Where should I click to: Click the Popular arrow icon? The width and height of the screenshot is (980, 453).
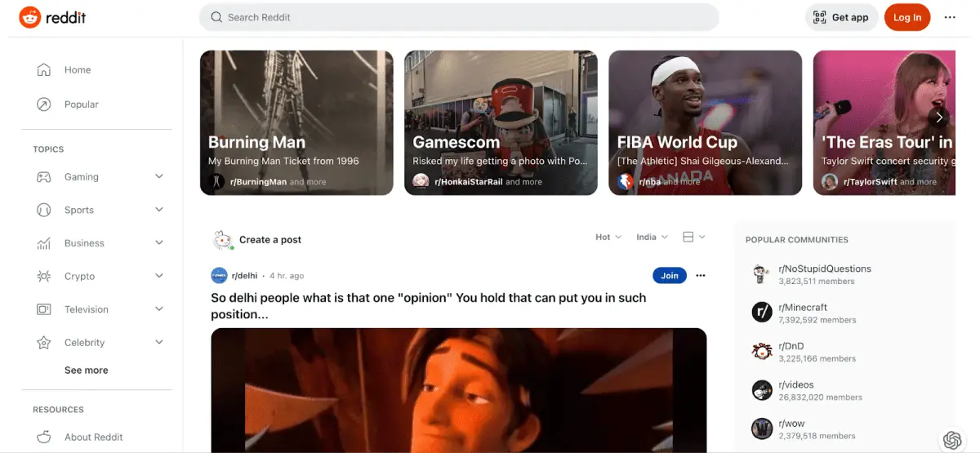(44, 104)
